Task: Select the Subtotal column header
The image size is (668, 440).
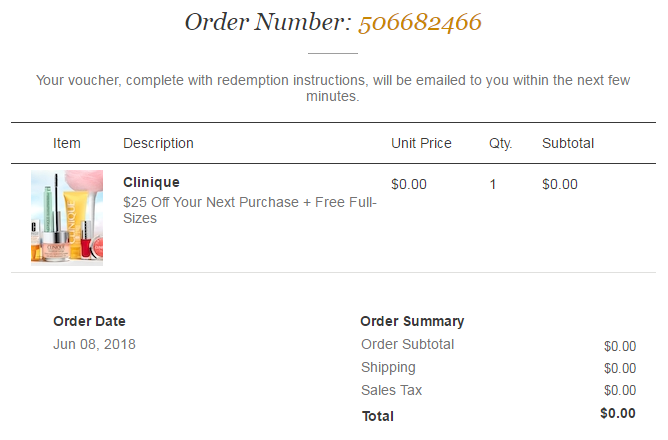Action: pos(568,143)
